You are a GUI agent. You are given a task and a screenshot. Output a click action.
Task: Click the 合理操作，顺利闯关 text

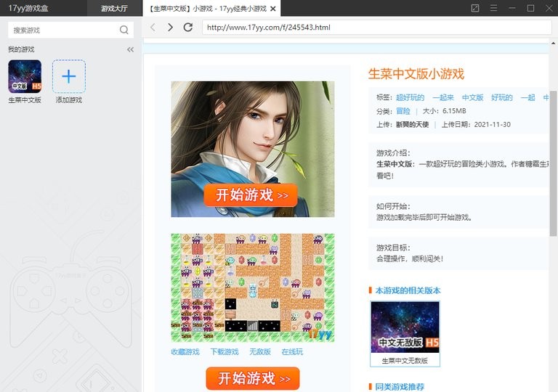pyautogui.click(x=410, y=259)
